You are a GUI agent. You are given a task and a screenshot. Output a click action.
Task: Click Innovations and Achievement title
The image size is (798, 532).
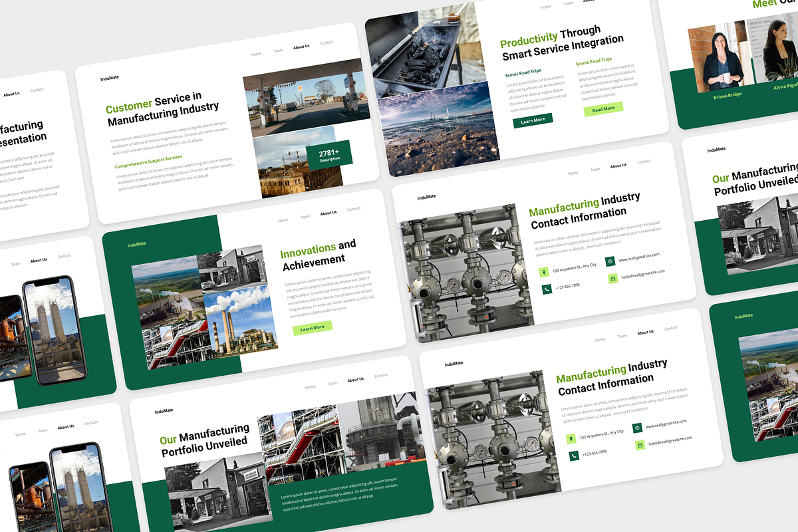pos(319,255)
